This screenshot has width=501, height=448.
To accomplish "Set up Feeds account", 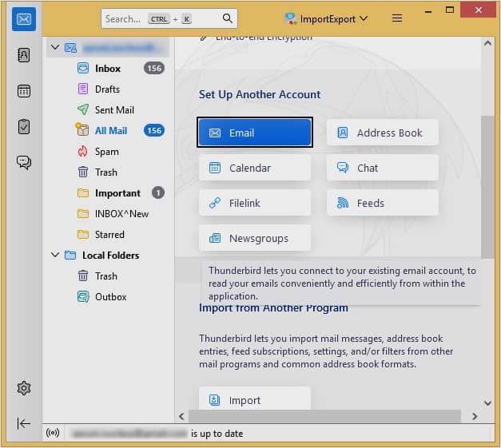I will point(383,203).
